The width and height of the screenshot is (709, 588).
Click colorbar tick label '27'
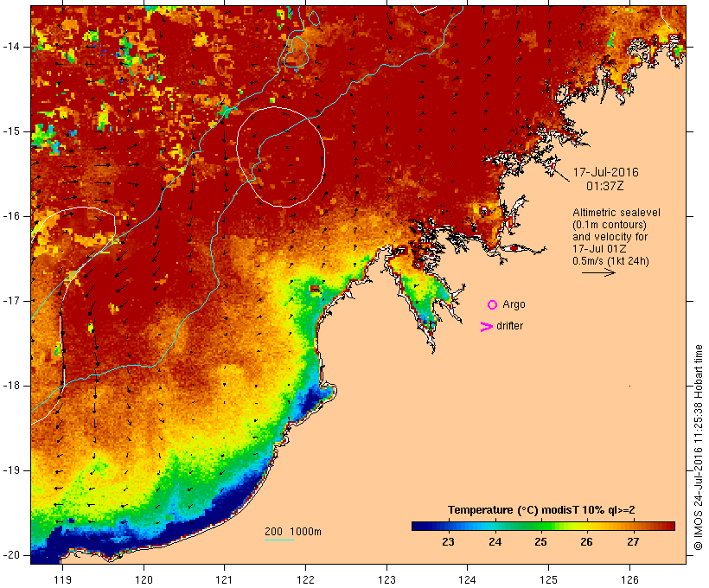[633, 542]
